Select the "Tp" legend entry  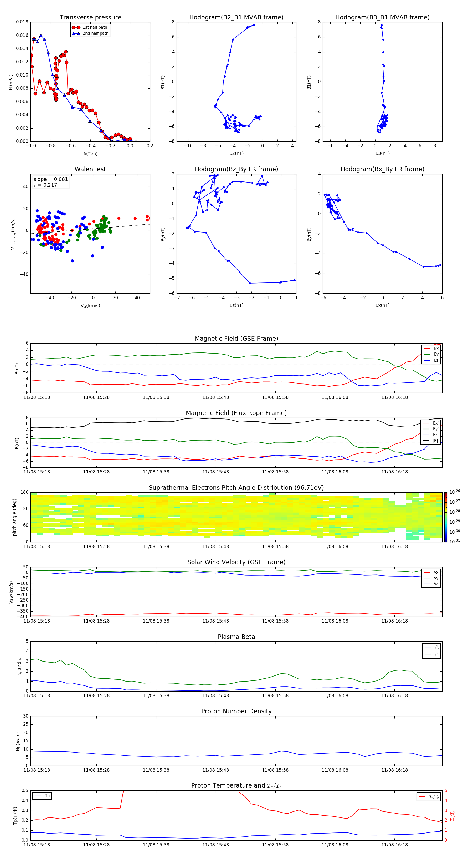point(42,796)
